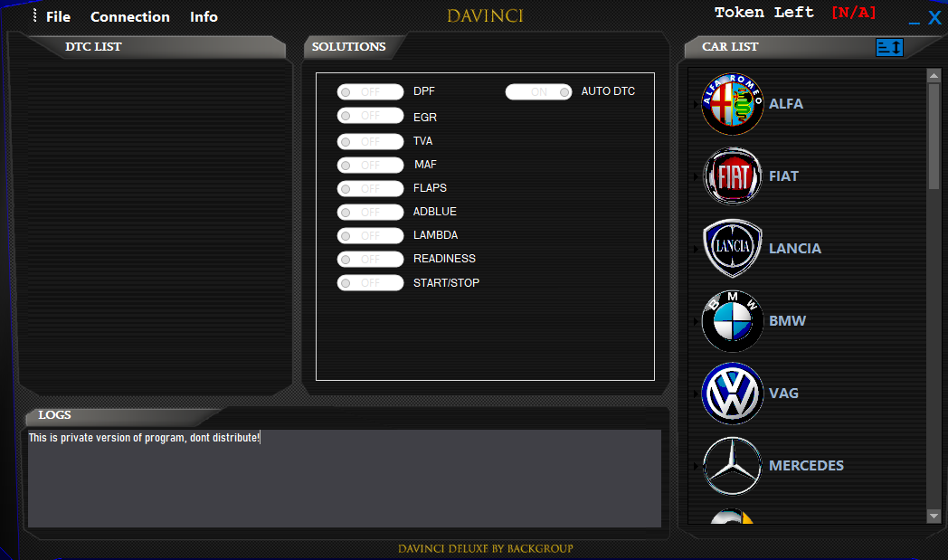Click the Volkswagen VAG logo icon
Image resolution: width=948 pixels, height=560 pixels.
(x=732, y=394)
